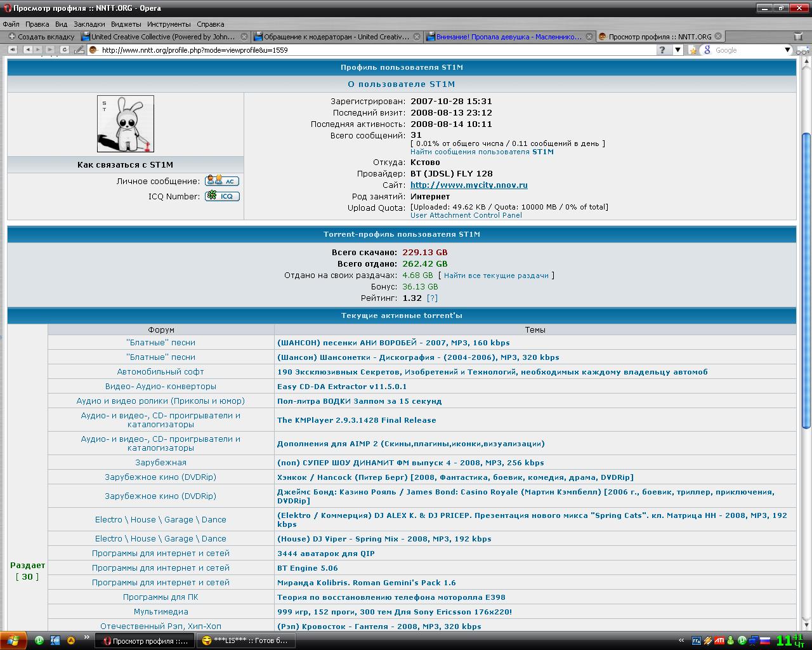Click the Rewind navigation button
The image size is (812, 650).
point(12,50)
